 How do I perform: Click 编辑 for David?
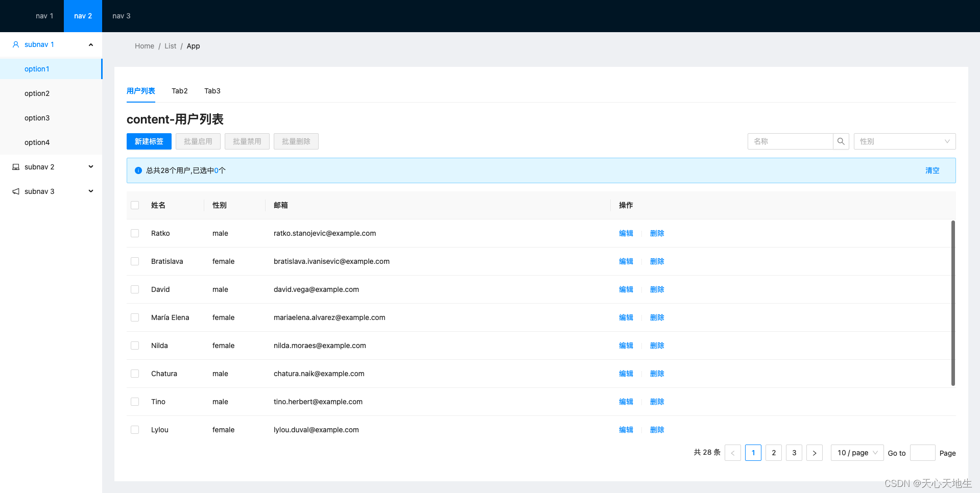pyautogui.click(x=626, y=289)
